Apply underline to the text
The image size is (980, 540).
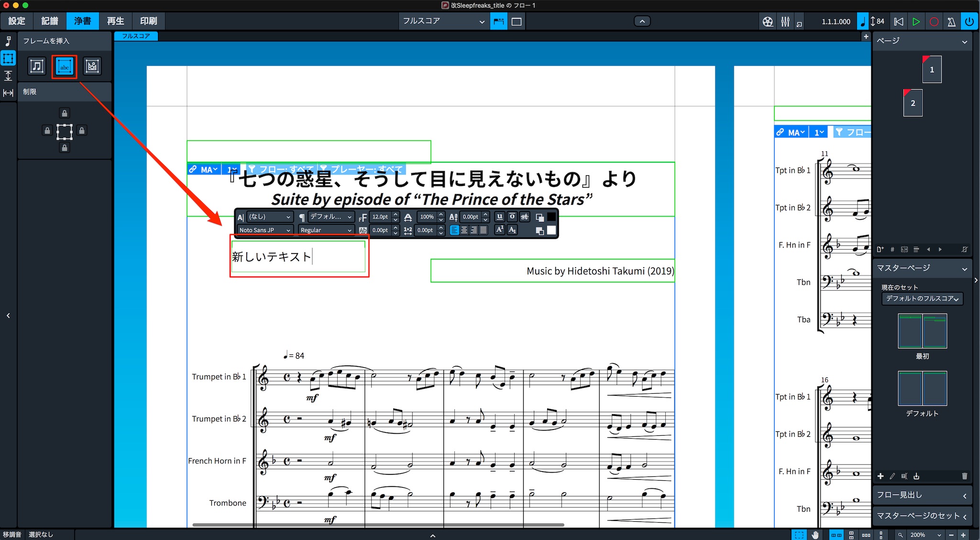pos(499,217)
